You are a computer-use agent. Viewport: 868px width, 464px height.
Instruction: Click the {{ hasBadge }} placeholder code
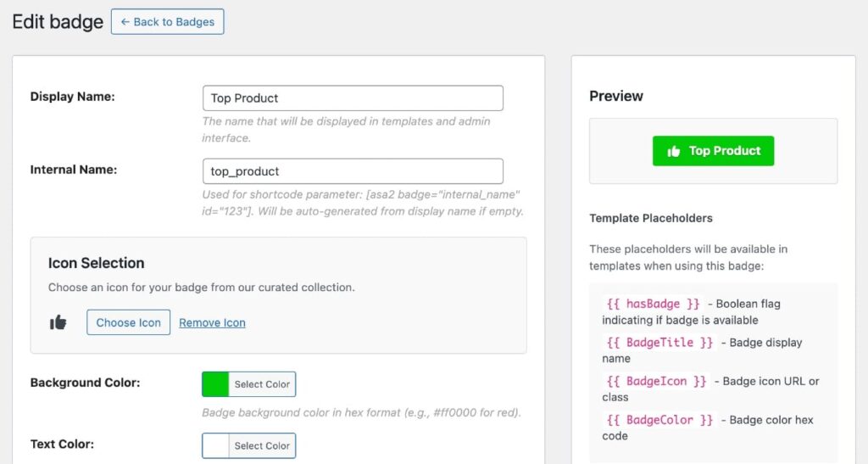point(652,304)
